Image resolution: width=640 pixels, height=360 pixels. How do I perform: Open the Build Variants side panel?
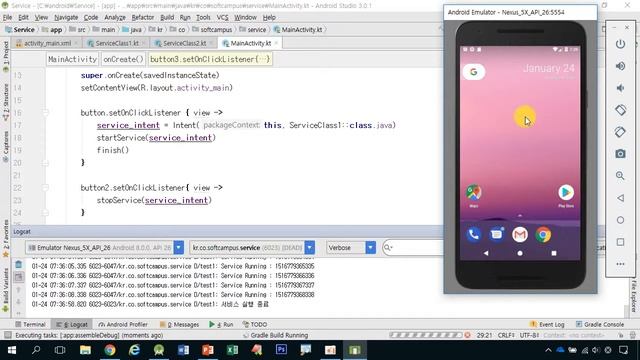[x=6, y=290]
